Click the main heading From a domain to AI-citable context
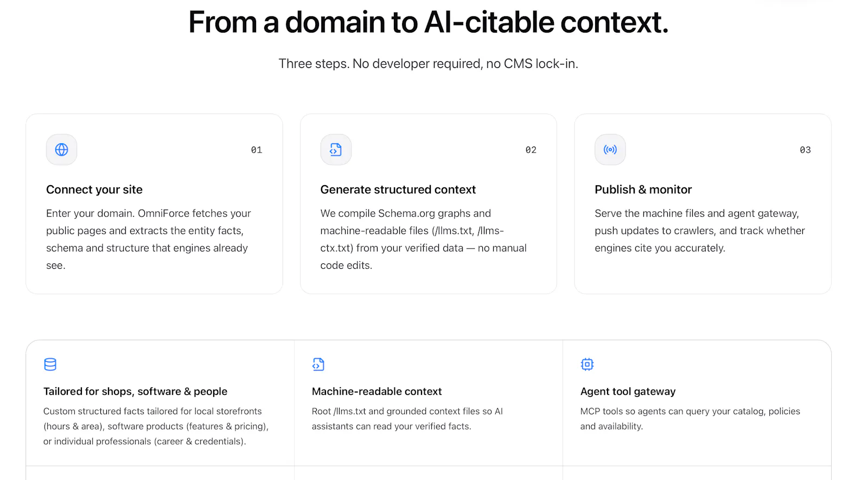The image size is (868, 480). (x=429, y=22)
